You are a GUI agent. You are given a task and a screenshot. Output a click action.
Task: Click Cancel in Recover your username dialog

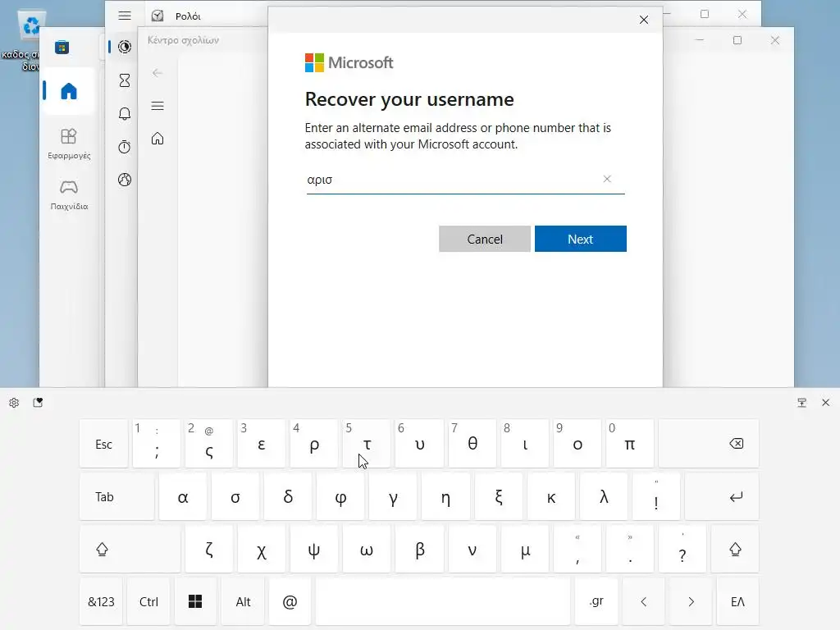coord(484,239)
